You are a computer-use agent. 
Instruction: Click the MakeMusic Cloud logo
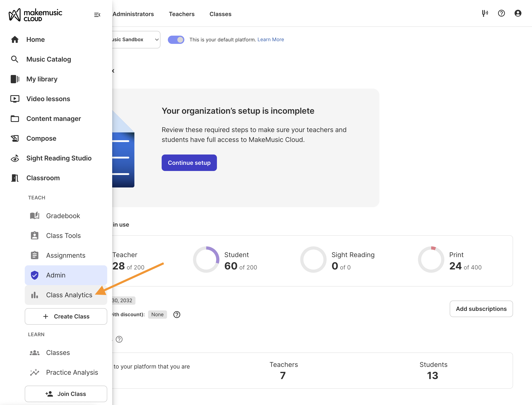(x=35, y=15)
